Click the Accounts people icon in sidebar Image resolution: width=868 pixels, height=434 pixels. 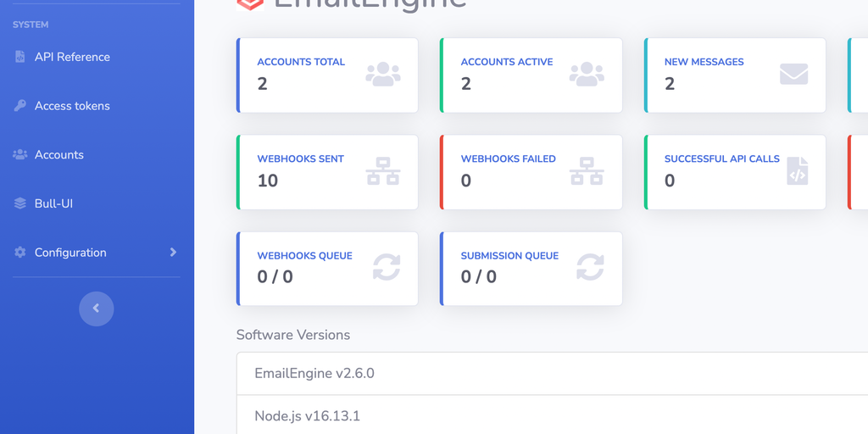coord(20,154)
